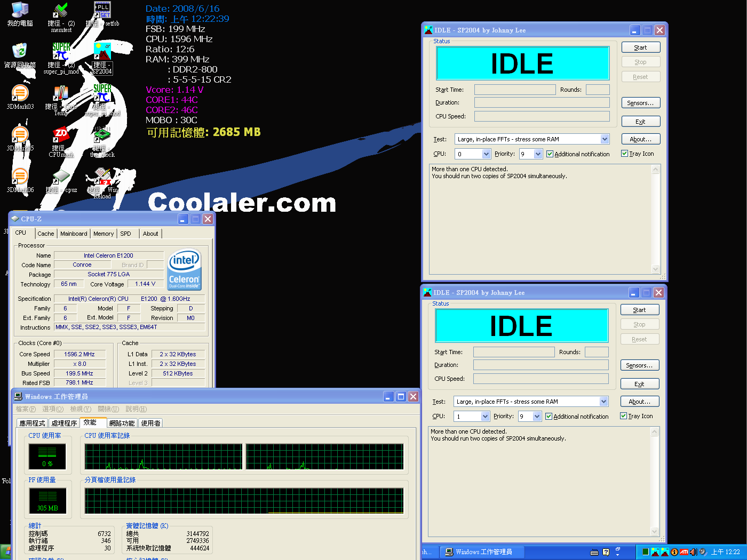This screenshot has height=560, width=747.
Task: Click Exit in CPU 0 SP2004 window
Action: (x=641, y=122)
